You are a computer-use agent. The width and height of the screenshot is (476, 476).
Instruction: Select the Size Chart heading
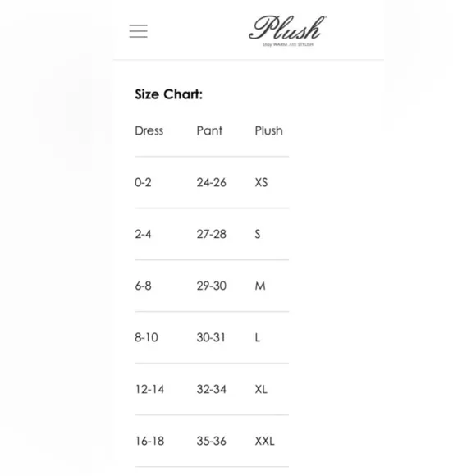tap(168, 94)
